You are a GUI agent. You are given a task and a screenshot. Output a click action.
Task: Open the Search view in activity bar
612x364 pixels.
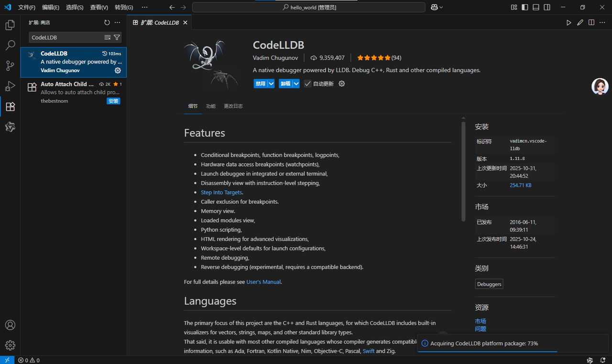pos(10,46)
